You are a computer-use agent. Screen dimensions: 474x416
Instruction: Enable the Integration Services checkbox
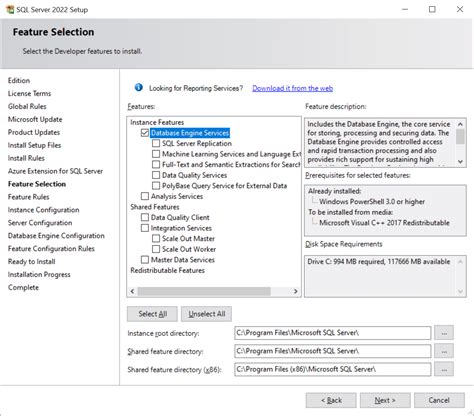(x=145, y=228)
